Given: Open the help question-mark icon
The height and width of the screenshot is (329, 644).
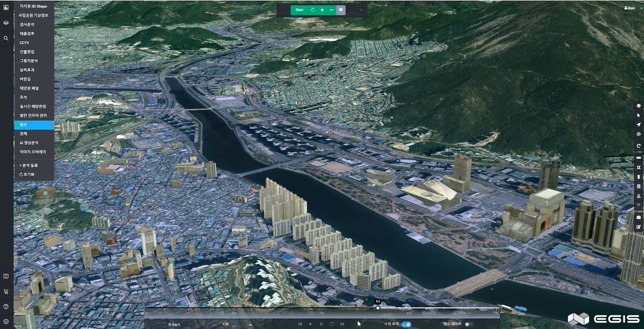Looking at the screenshot, I should tap(6, 307).
